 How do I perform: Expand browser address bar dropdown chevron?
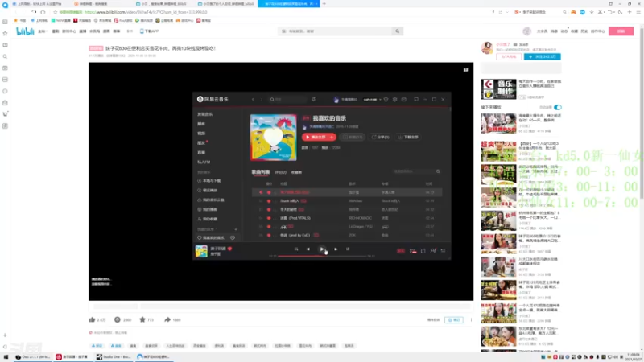(x=507, y=12)
